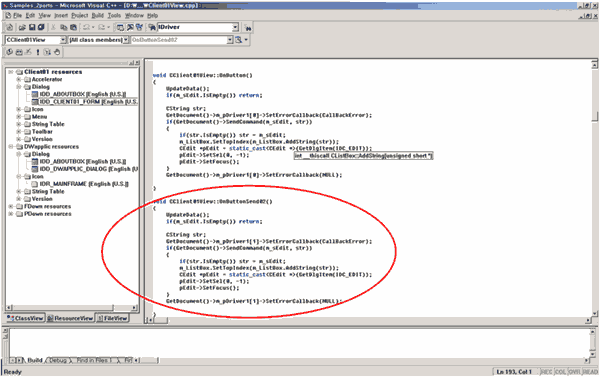Click the Save toolbar icon

pyautogui.click(x=32, y=27)
